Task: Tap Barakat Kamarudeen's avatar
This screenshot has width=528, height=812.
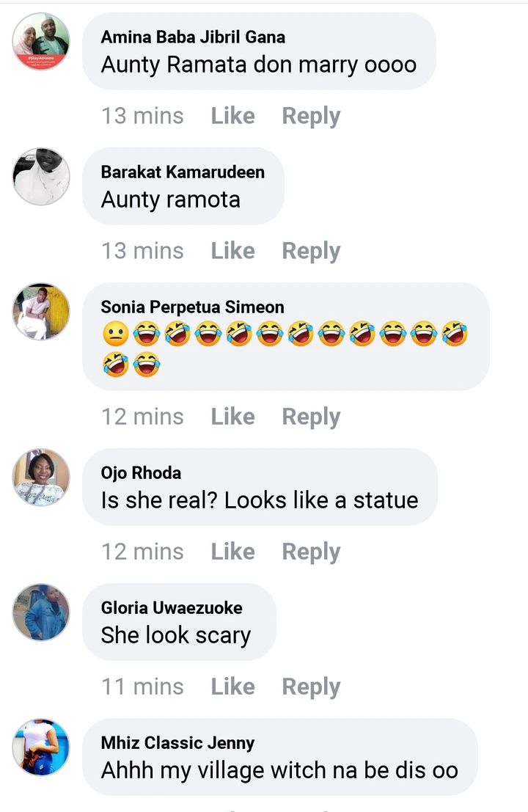Action: tap(41, 177)
